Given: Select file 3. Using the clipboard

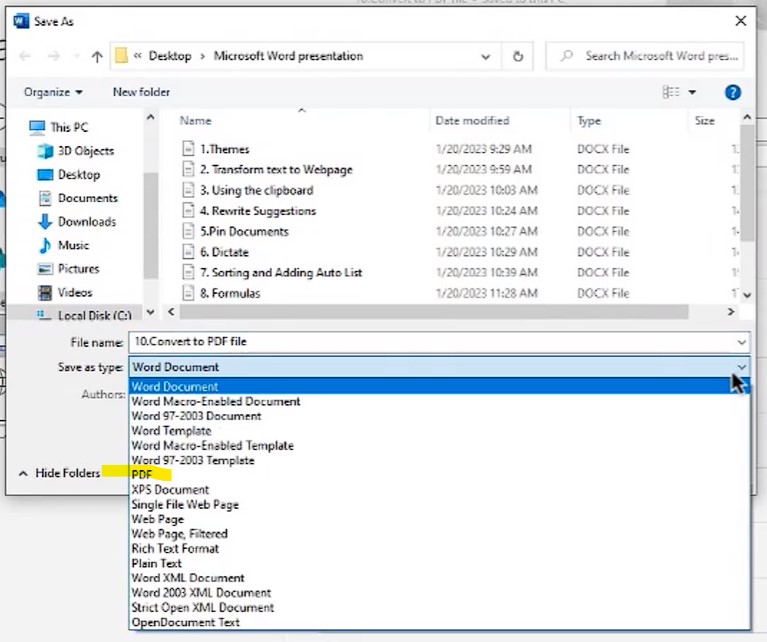Looking at the screenshot, I should coord(248,190).
